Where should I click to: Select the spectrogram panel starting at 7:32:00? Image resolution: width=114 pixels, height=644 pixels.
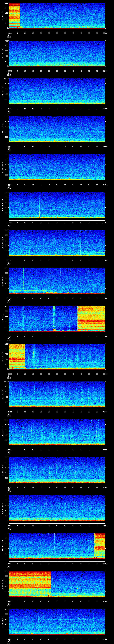tap(57, 129)
